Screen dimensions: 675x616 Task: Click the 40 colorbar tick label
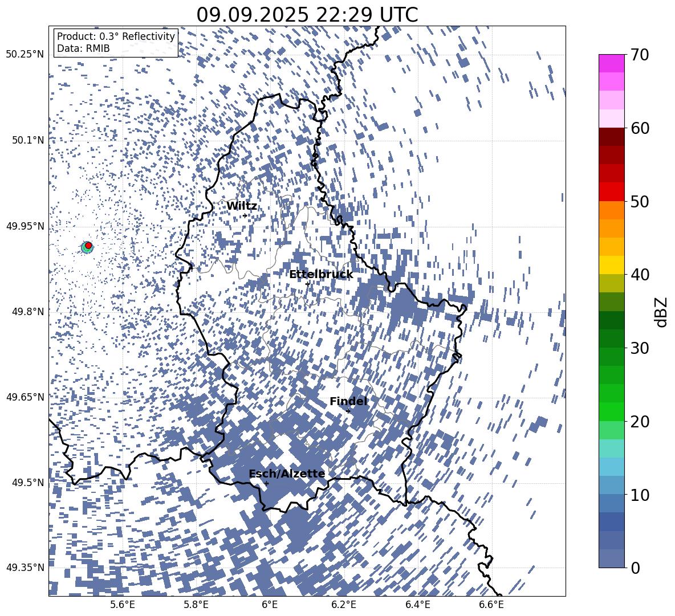[x=640, y=275]
